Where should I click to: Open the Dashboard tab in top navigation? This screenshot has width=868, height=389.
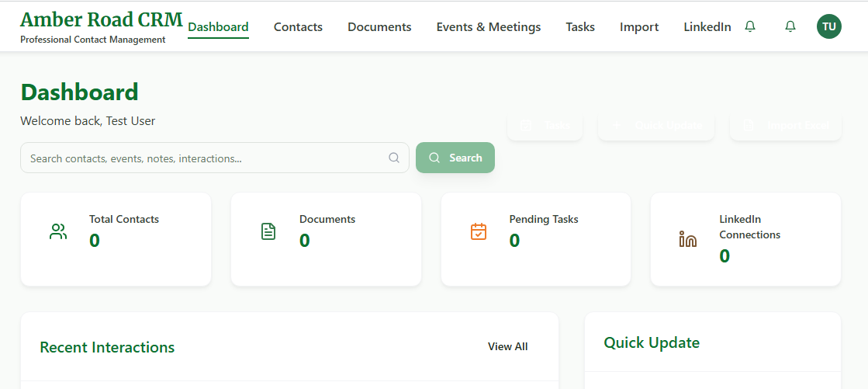point(218,26)
